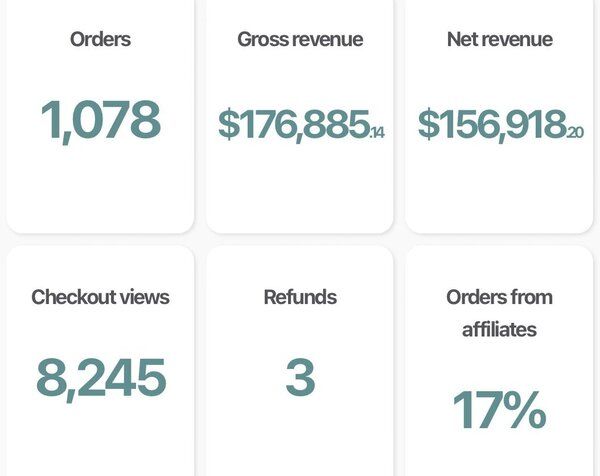The image size is (600, 476).
Task: Click the Gross revenue label
Action: (x=300, y=40)
